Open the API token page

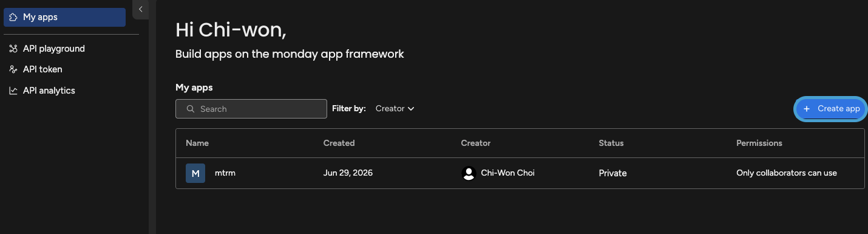pos(42,69)
